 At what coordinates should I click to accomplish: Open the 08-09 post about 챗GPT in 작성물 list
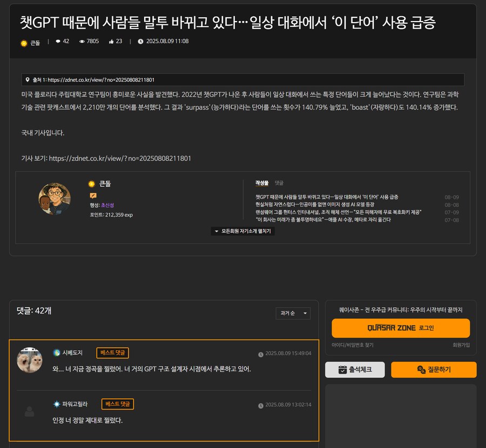click(327, 197)
